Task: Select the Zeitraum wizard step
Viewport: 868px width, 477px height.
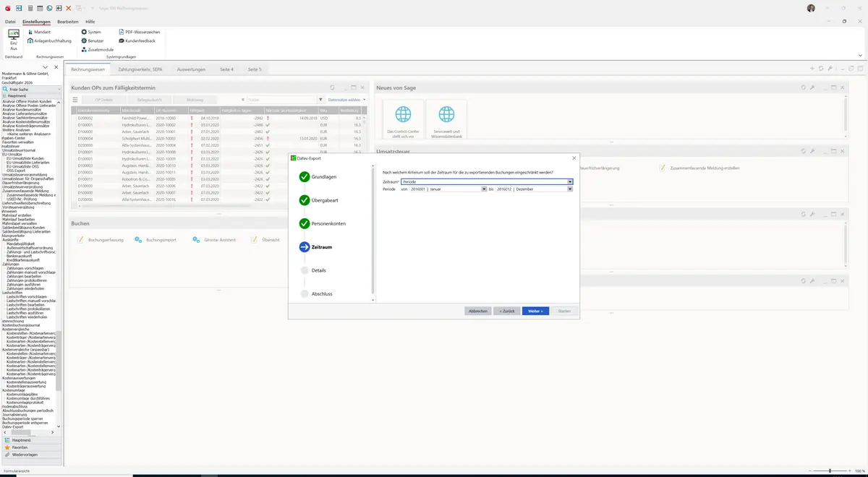Action: pos(316,247)
